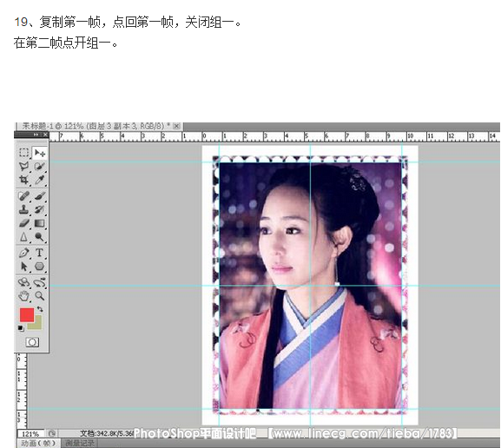
Task: Select the Path Selection arrow tool
Action: [x=24, y=267]
